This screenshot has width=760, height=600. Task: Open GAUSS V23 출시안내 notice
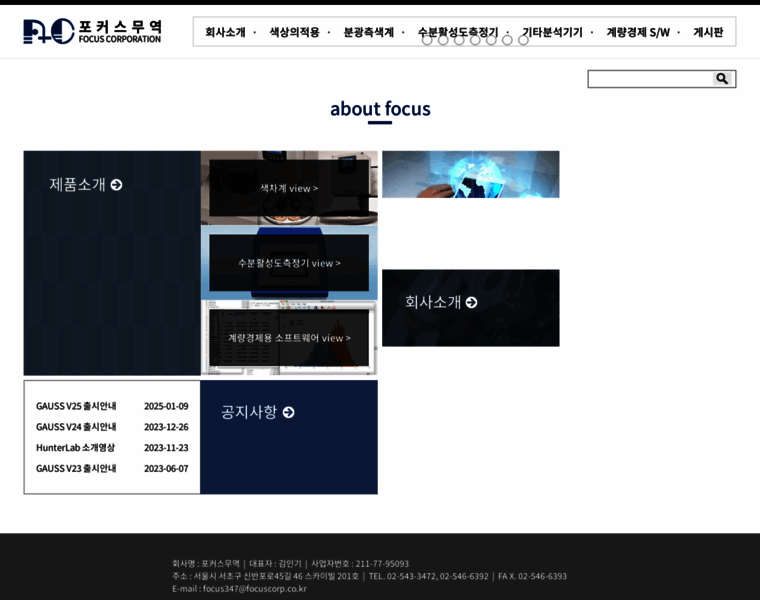coord(76,469)
